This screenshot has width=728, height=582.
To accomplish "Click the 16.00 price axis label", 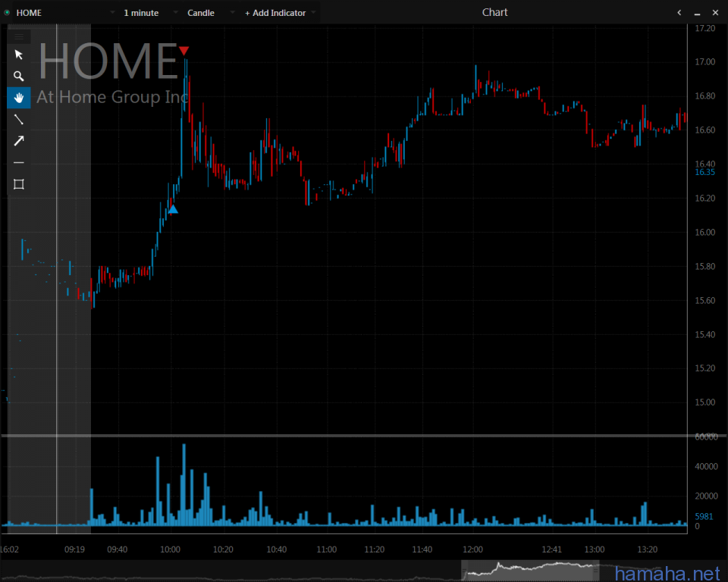I will [x=704, y=232].
